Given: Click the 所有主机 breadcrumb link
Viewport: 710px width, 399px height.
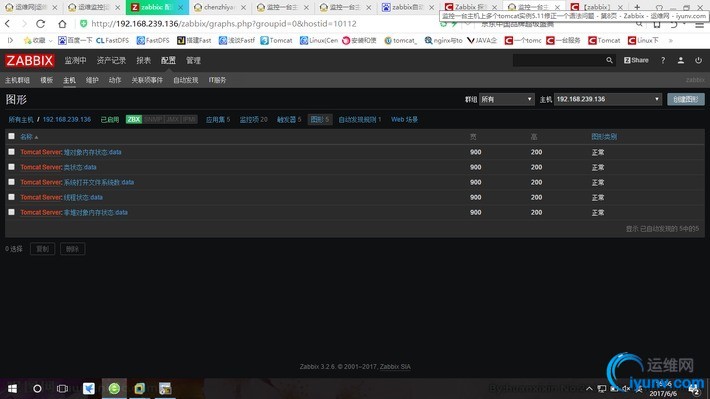Looking at the screenshot, I should click(x=21, y=120).
